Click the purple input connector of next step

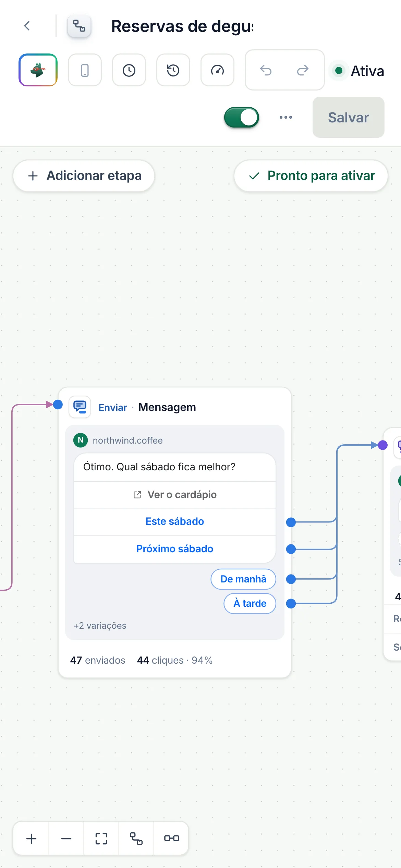click(383, 445)
